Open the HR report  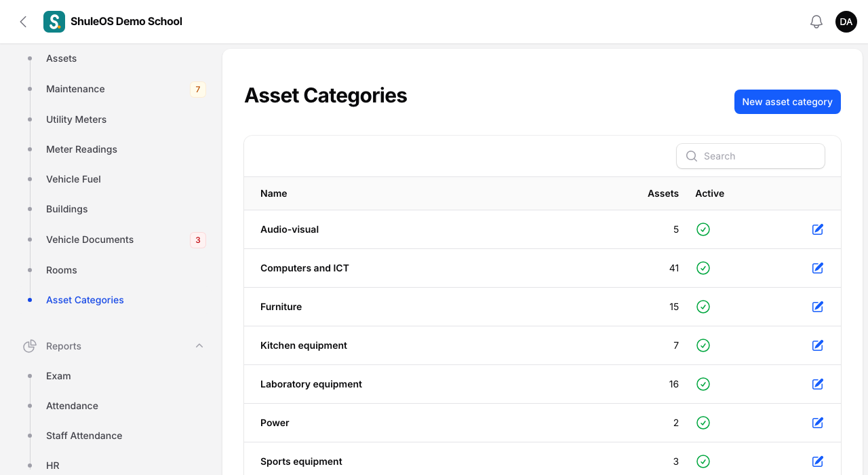coord(53,465)
